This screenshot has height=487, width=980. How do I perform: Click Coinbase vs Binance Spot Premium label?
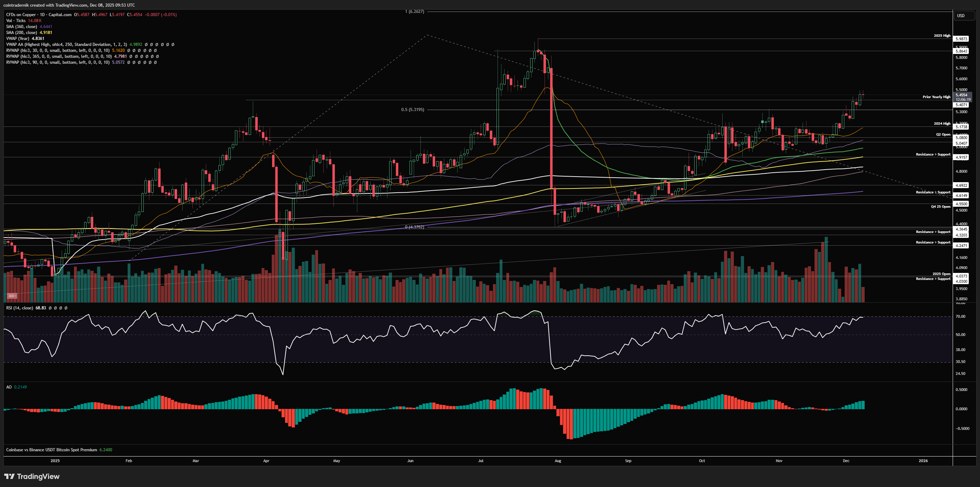[51, 450]
